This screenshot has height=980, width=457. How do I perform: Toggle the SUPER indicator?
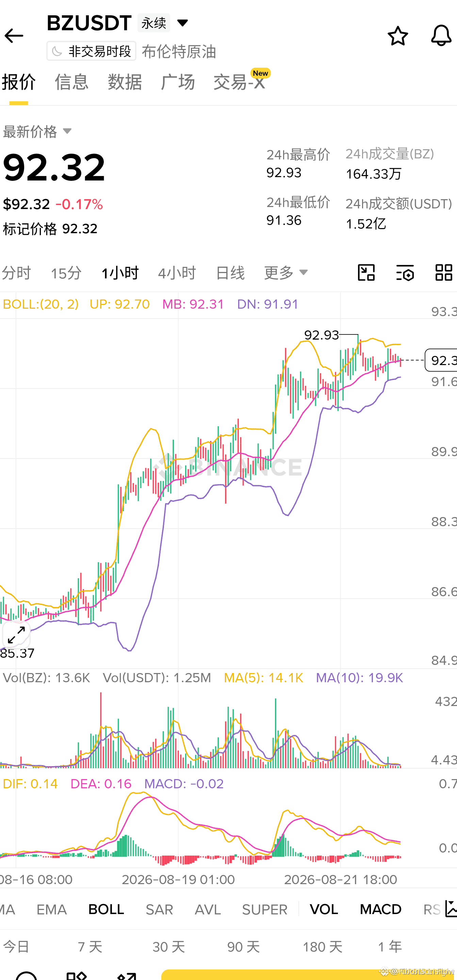pos(265,909)
